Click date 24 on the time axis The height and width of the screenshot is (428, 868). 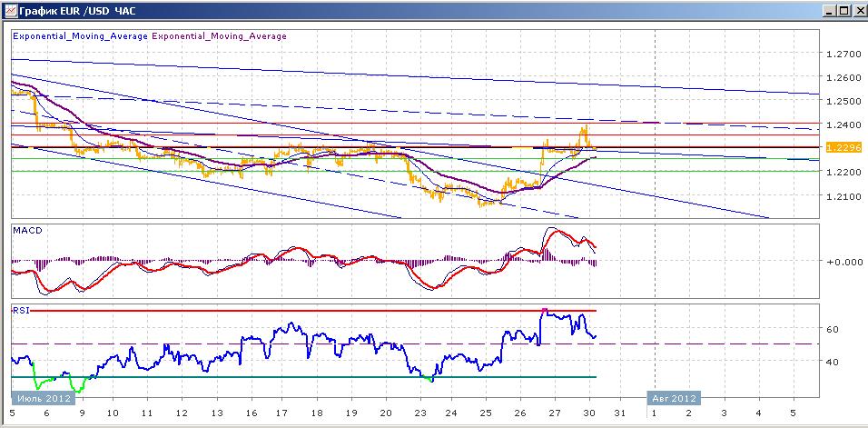click(451, 413)
